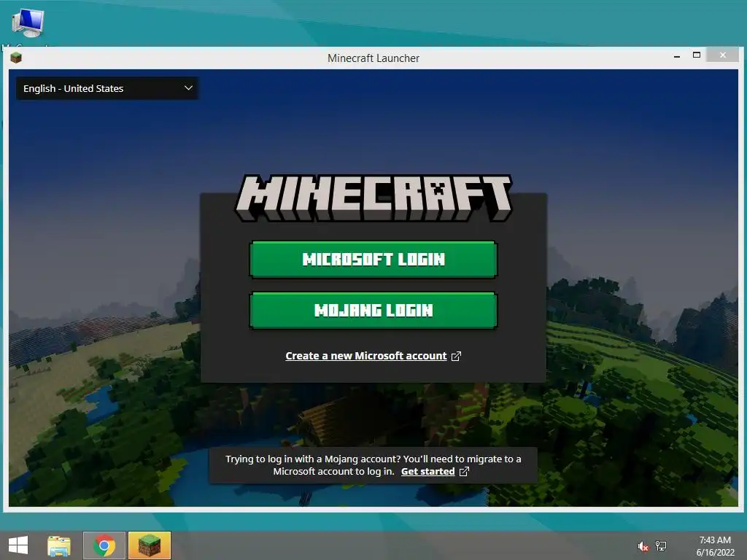Select the My Computer desktop icon
This screenshot has width=747, height=560.
point(28,23)
